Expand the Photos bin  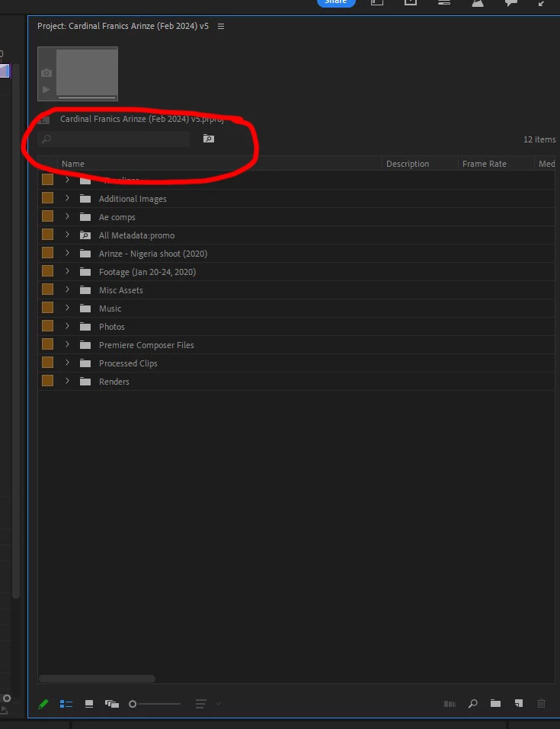pos(68,326)
